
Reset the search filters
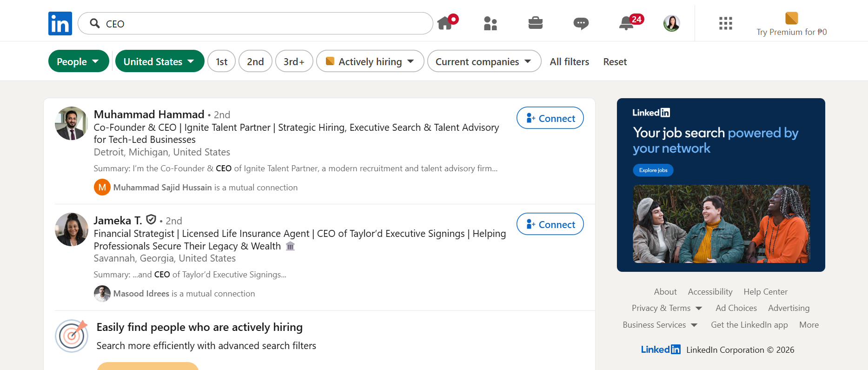615,61
